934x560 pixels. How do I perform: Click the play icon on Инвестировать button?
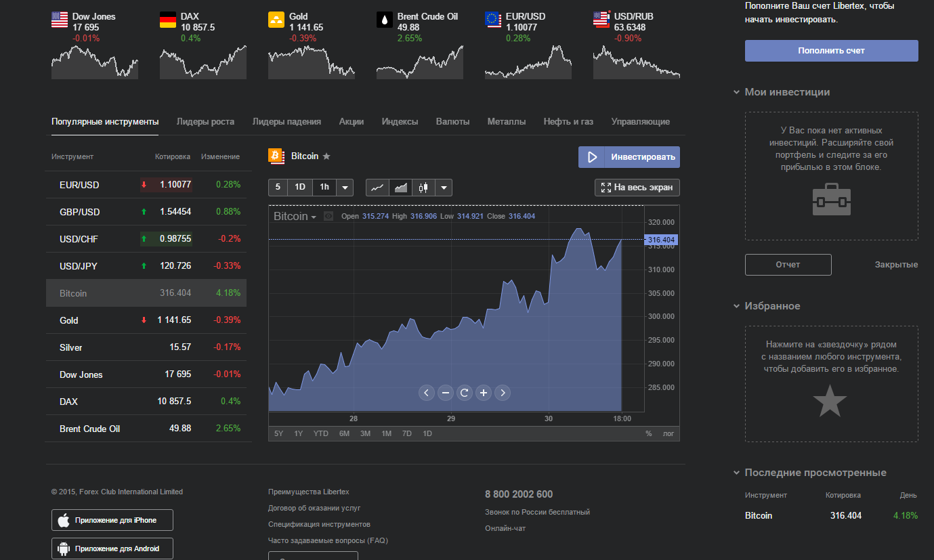(592, 157)
